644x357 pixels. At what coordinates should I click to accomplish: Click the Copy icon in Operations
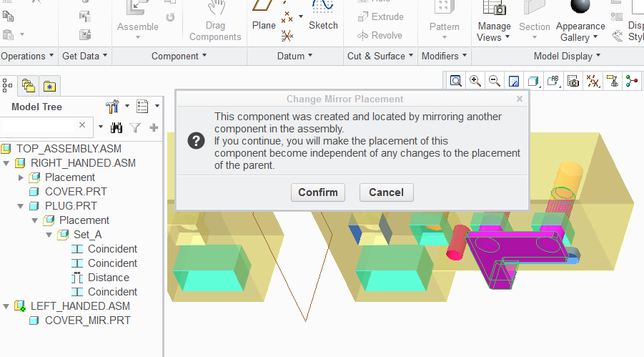[x=8, y=16]
